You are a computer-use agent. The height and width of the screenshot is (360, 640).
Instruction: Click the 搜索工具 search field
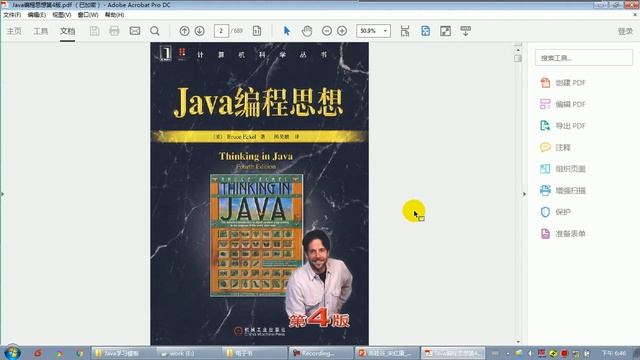[x=584, y=58]
